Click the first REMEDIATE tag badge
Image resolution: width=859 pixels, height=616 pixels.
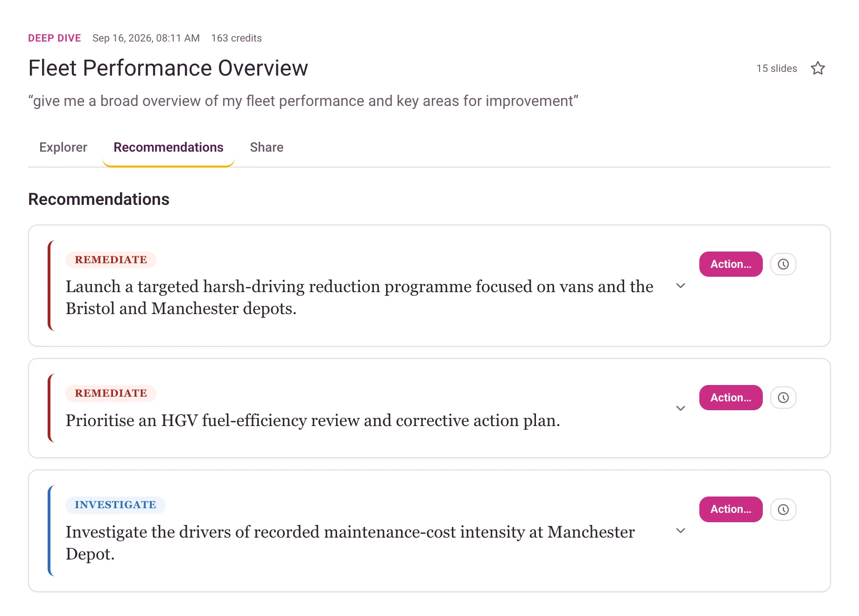click(x=111, y=260)
